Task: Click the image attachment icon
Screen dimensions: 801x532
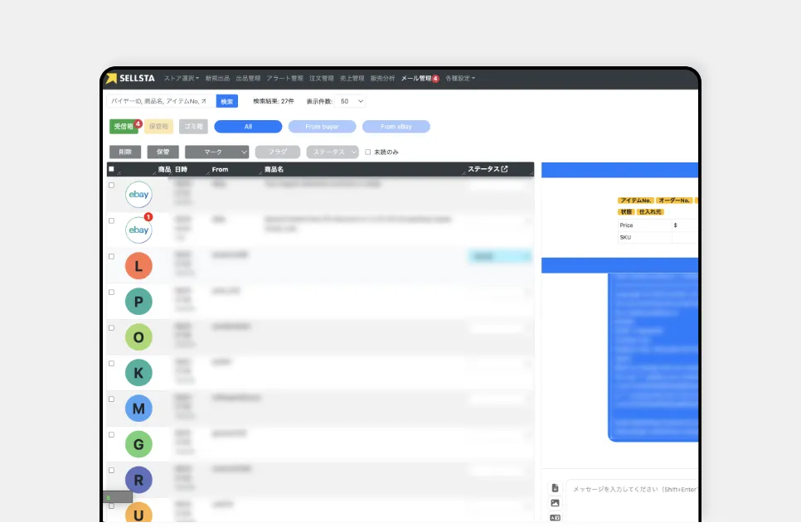Action: (x=555, y=503)
